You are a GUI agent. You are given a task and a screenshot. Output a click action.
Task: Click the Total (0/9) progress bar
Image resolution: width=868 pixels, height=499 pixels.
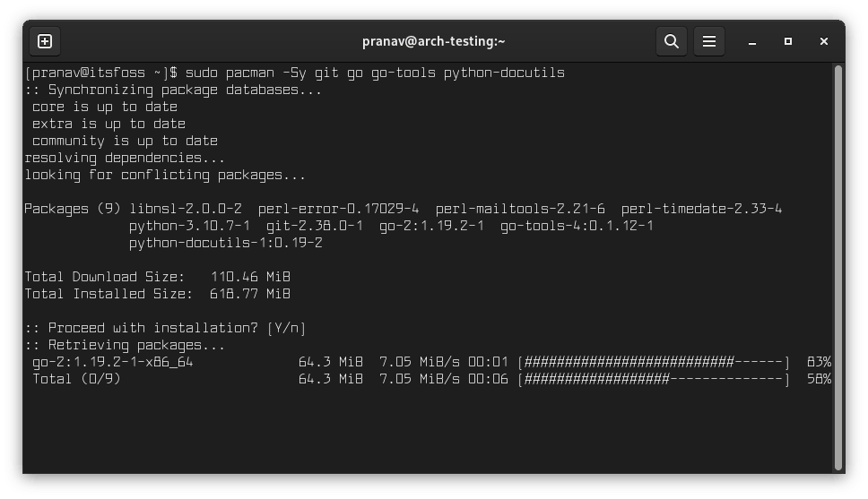(655, 379)
